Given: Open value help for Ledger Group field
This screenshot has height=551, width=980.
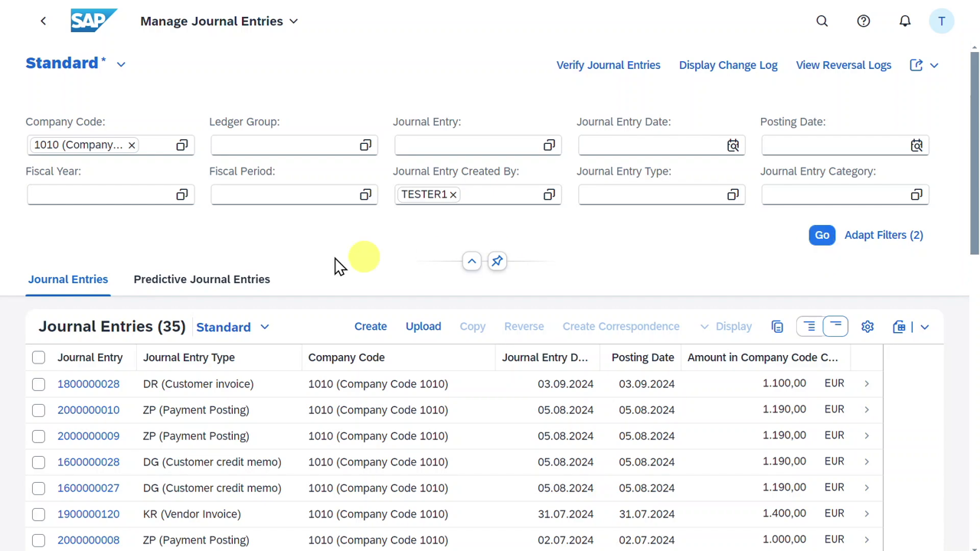Looking at the screenshot, I should pyautogui.click(x=366, y=145).
